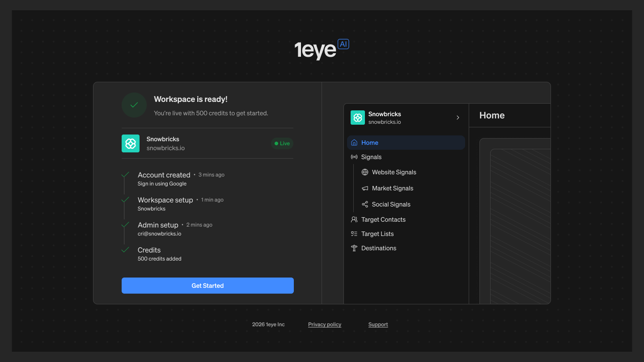The height and width of the screenshot is (362, 644).
Task: Click the Home page heading in preview
Action: click(492, 115)
